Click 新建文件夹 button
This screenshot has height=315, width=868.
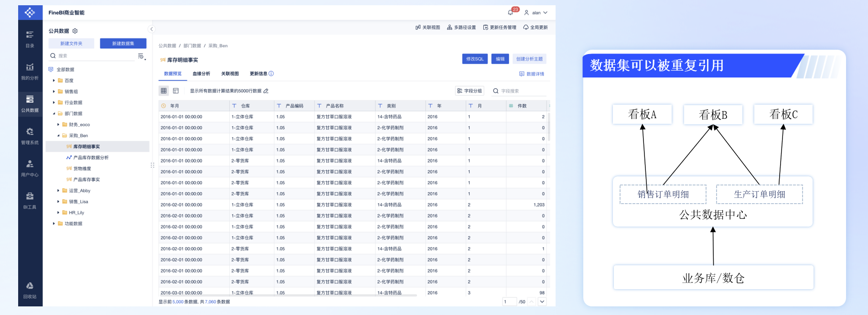click(x=71, y=43)
